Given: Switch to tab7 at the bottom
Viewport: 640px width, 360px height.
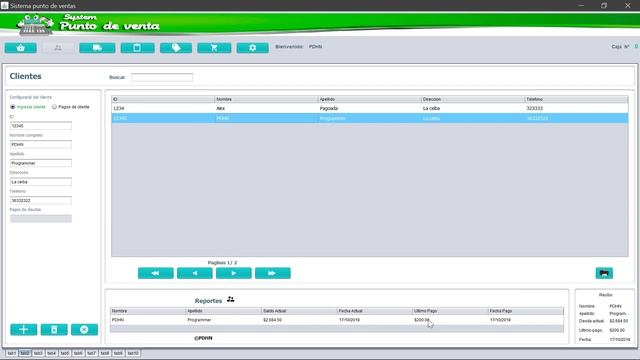Looking at the screenshot, I should coord(91,353).
